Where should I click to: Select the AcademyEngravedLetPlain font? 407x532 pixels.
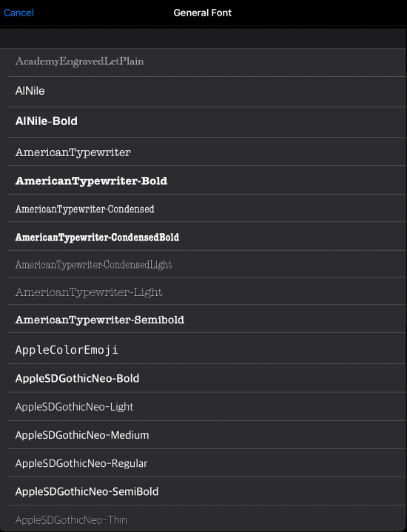(x=203, y=62)
